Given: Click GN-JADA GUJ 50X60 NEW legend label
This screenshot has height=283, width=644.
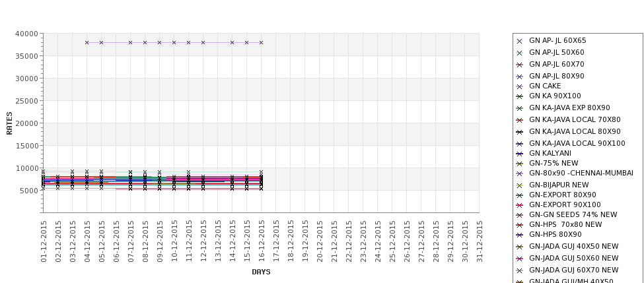Looking at the screenshot, I should point(573,259).
